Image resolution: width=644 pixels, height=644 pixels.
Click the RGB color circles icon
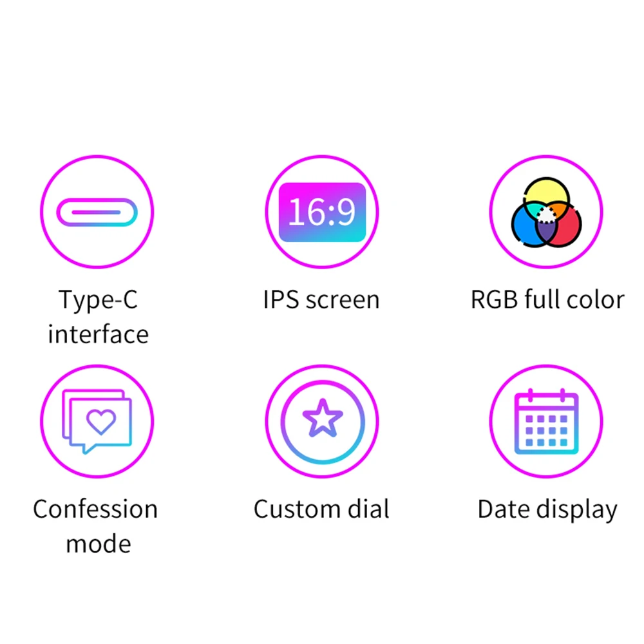pyautogui.click(x=546, y=213)
